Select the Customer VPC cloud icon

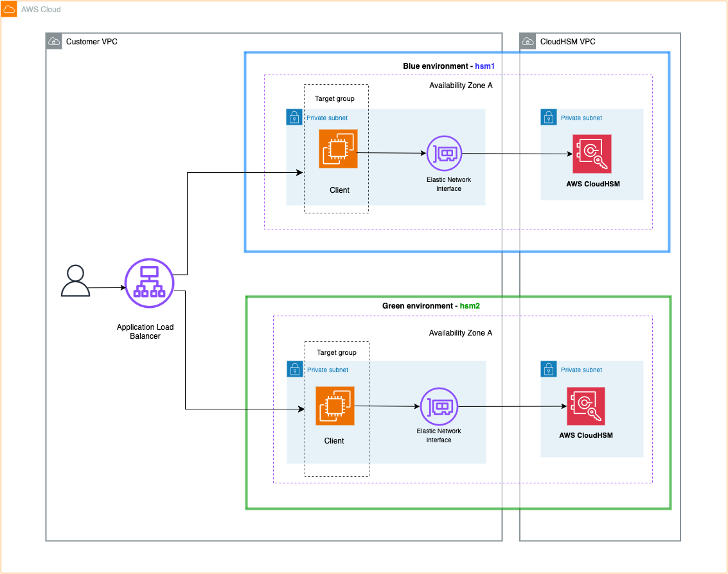click(x=54, y=41)
